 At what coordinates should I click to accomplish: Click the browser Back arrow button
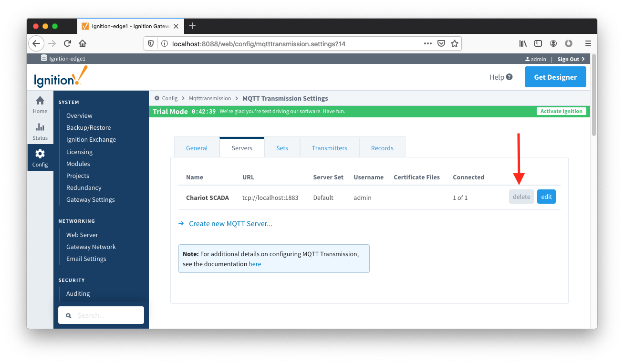(36, 43)
